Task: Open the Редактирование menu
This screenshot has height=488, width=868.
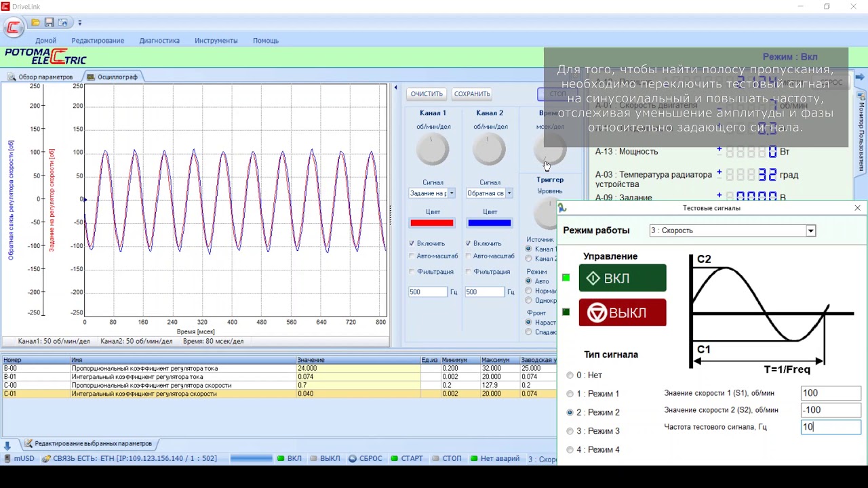Action: click(98, 41)
